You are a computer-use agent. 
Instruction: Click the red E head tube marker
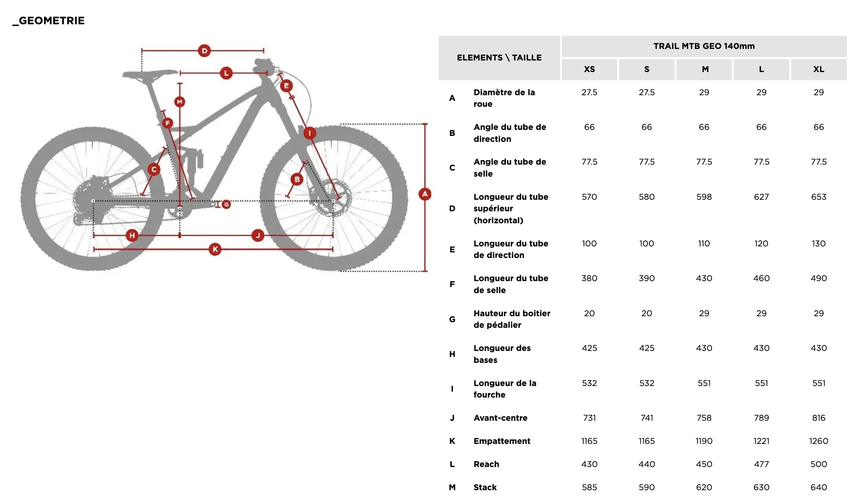coord(286,86)
